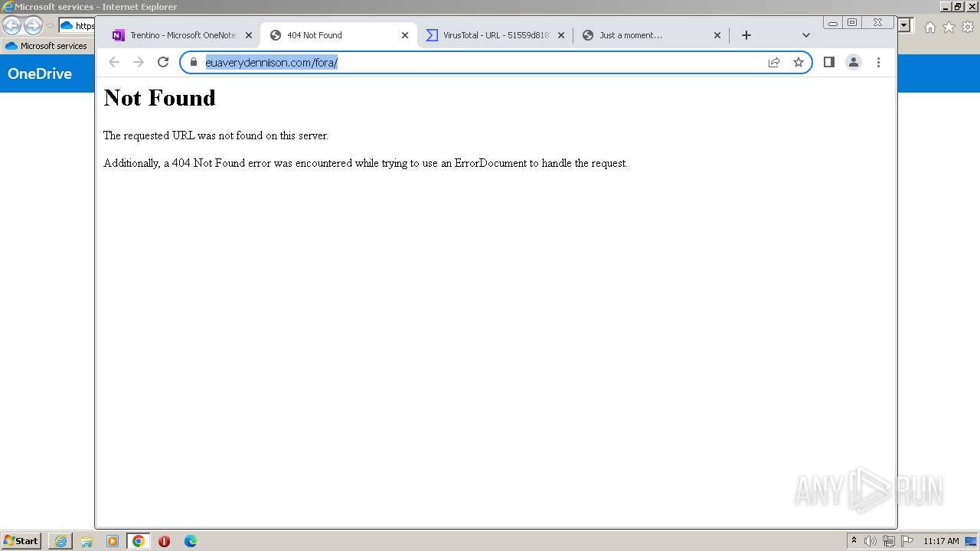980x551 pixels.
Task: Maximize the Chrome window
Action: point(852,23)
